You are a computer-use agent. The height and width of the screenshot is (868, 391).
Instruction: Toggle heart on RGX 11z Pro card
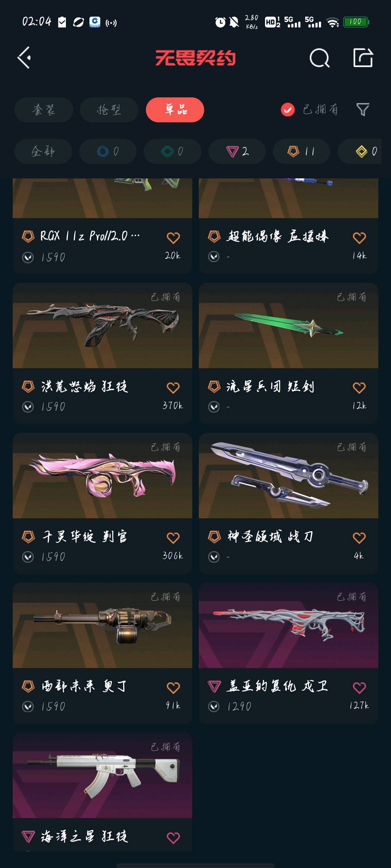pos(173,238)
